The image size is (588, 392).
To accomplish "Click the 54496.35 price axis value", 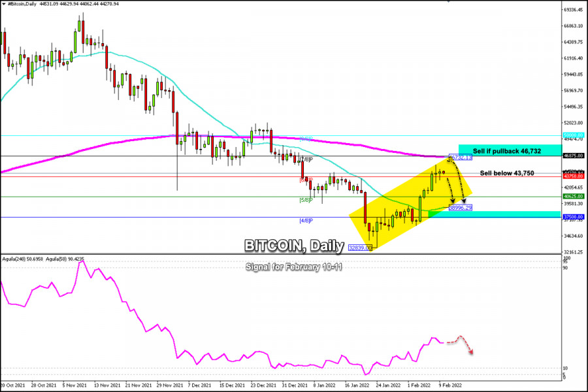I will [574, 106].
